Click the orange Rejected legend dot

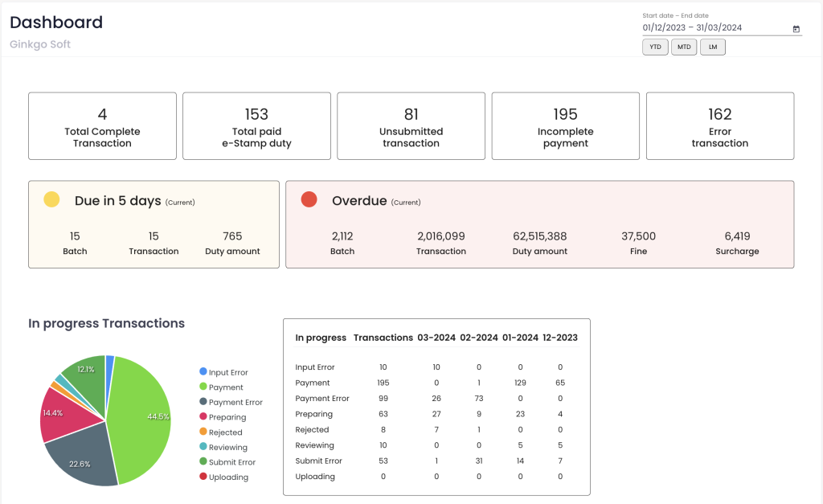[x=204, y=432]
